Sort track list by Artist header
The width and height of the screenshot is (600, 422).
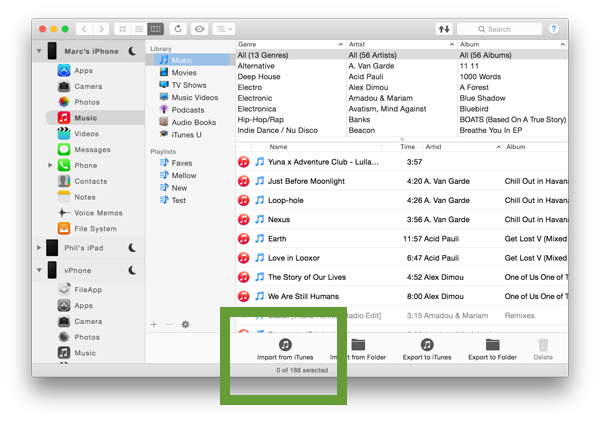tap(463, 147)
